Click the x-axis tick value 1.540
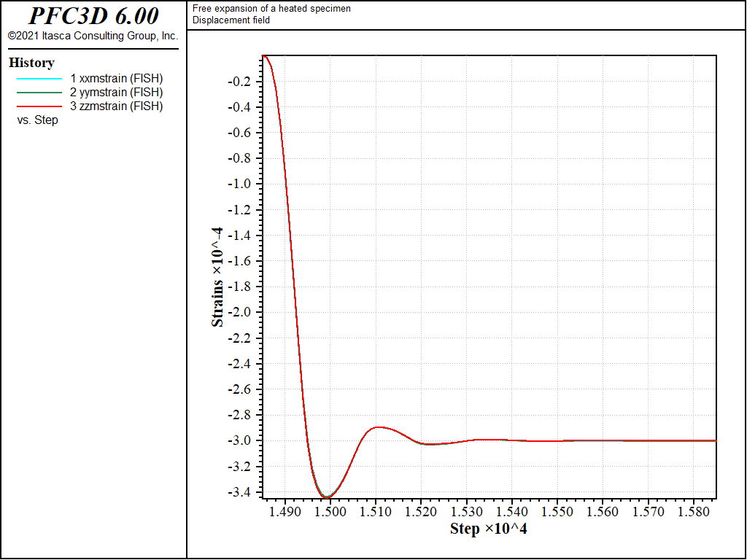747x560 pixels. 511,512
